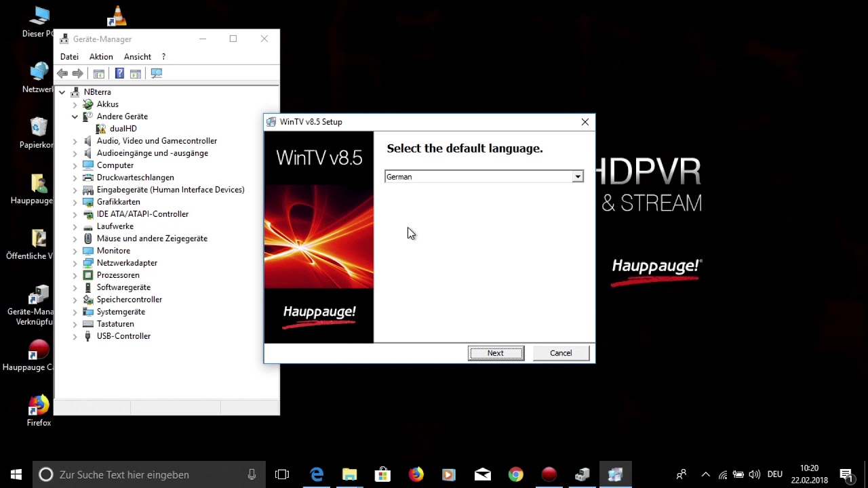Expand the Netzwerkadapter category
The image size is (868, 488).
(75, 263)
